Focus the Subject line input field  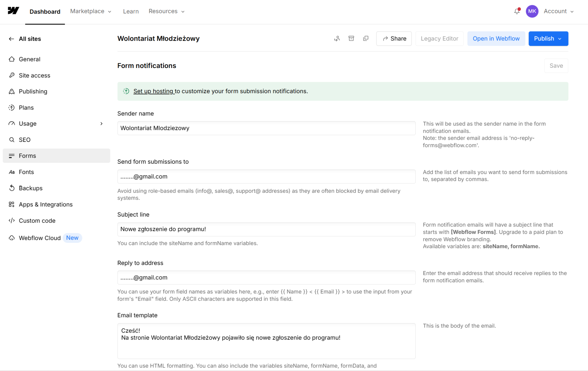266,229
